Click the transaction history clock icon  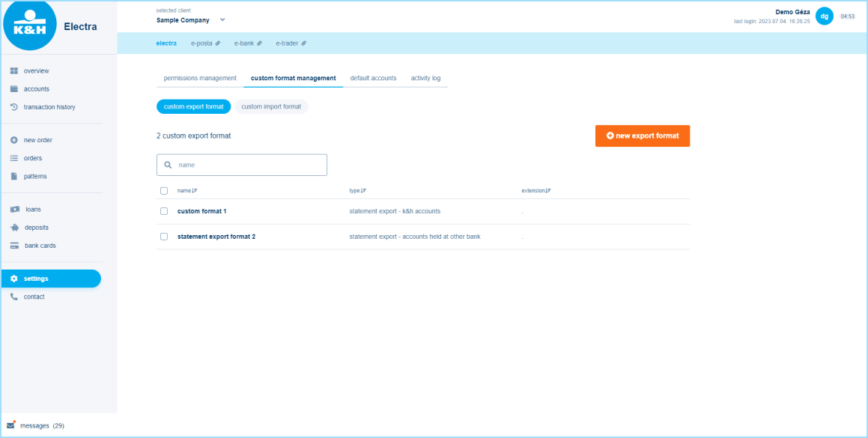[13, 107]
